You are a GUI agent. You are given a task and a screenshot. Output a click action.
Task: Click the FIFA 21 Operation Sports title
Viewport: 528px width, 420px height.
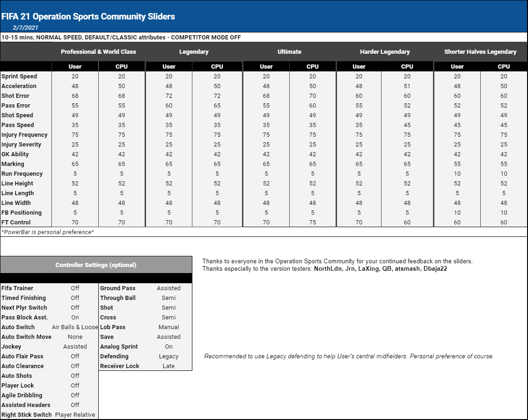(x=88, y=17)
